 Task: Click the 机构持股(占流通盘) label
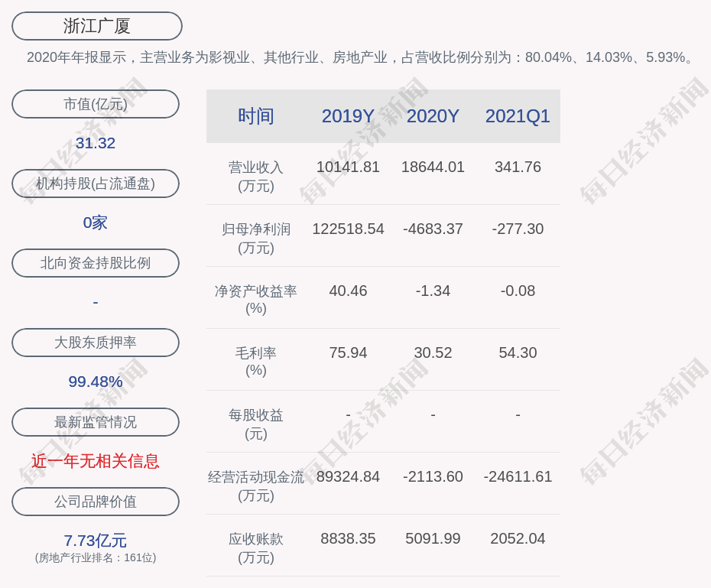pos(96,184)
